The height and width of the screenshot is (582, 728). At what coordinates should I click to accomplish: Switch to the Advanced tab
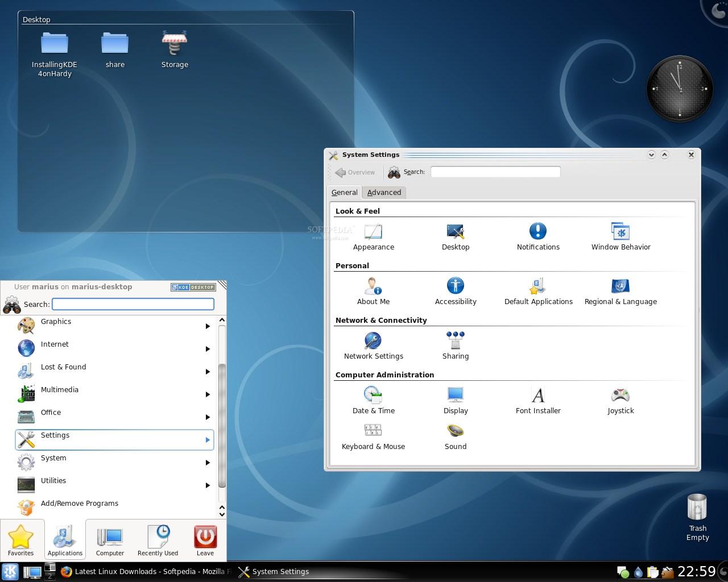[384, 192]
